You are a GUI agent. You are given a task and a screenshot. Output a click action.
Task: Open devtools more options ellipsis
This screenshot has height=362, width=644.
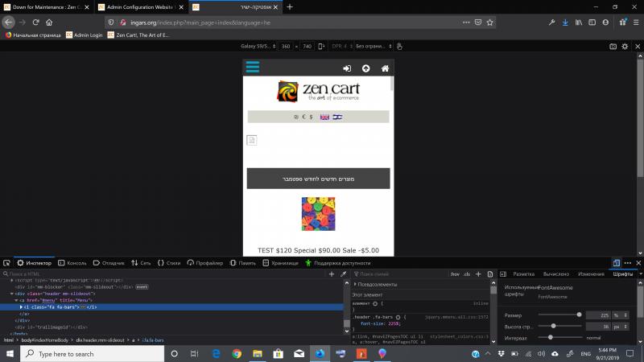tap(628, 263)
